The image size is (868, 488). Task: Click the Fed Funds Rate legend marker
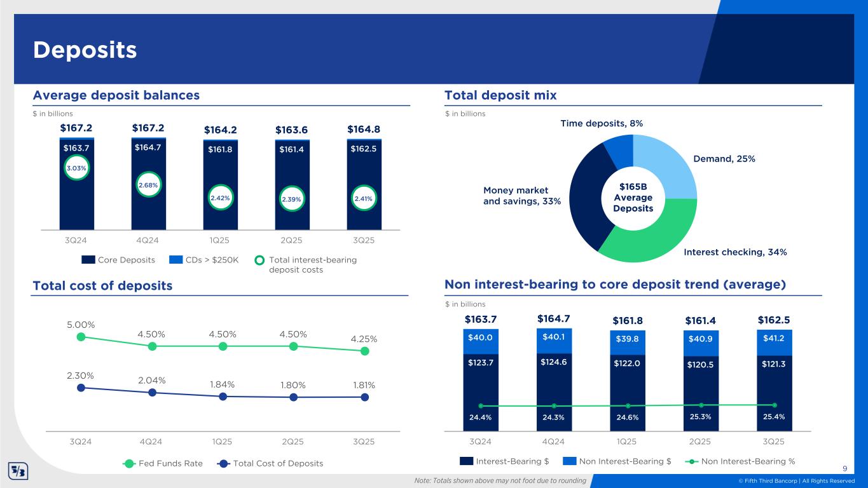point(130,463)
